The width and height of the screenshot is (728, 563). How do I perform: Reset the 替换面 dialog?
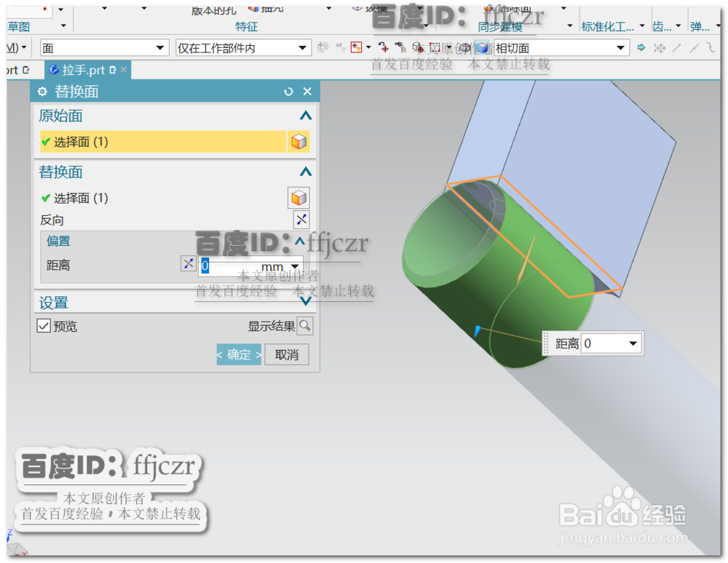pyautogui.click(x=288, y=92)
